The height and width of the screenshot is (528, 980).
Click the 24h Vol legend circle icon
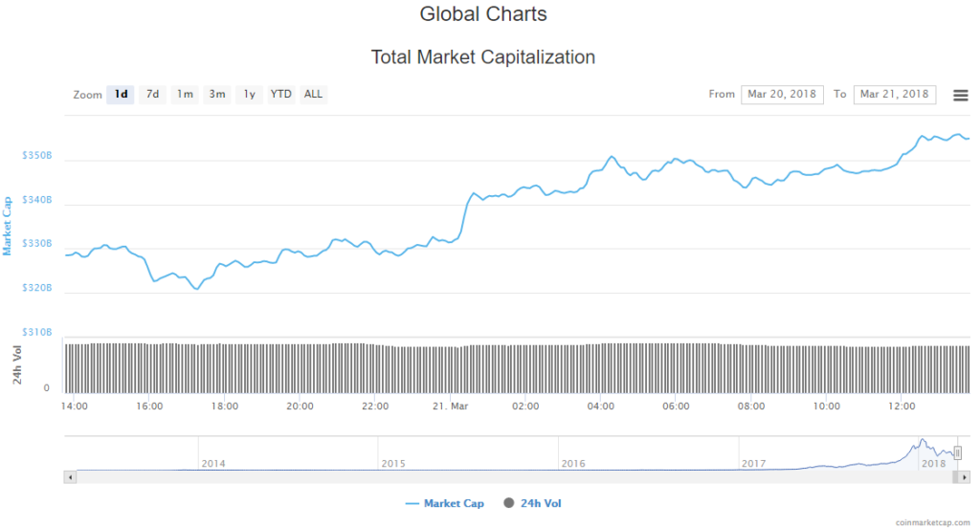pos(508,503)
